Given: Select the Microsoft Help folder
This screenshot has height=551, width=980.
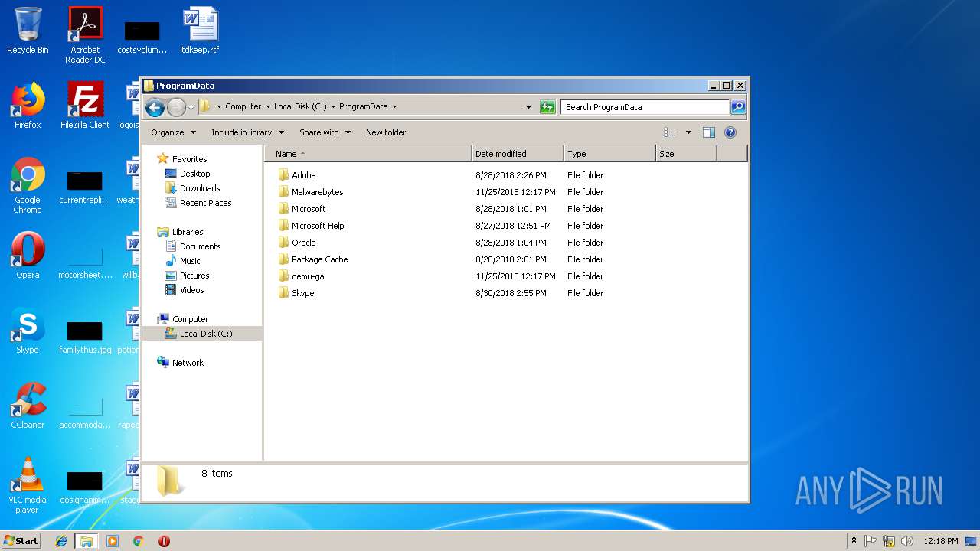Looking at the screenshot, I should coord(318,226).
